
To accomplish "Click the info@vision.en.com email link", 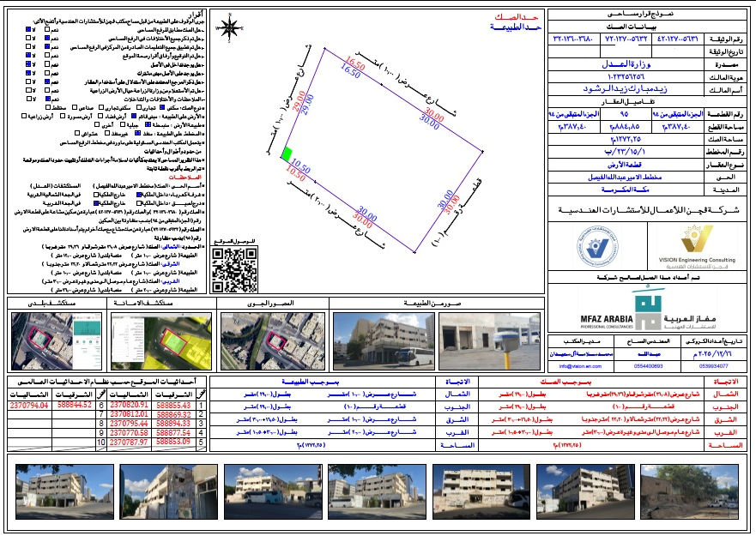I will pyautogui.click(x=580, y=366).
